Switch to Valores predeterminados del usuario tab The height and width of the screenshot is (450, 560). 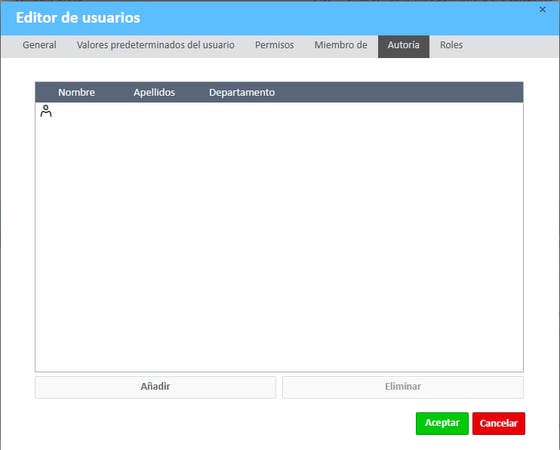pyautogui.click(x=155, y=45)
